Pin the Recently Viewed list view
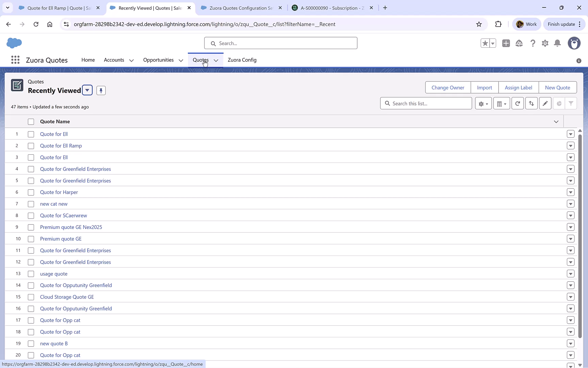 (101, 90)
